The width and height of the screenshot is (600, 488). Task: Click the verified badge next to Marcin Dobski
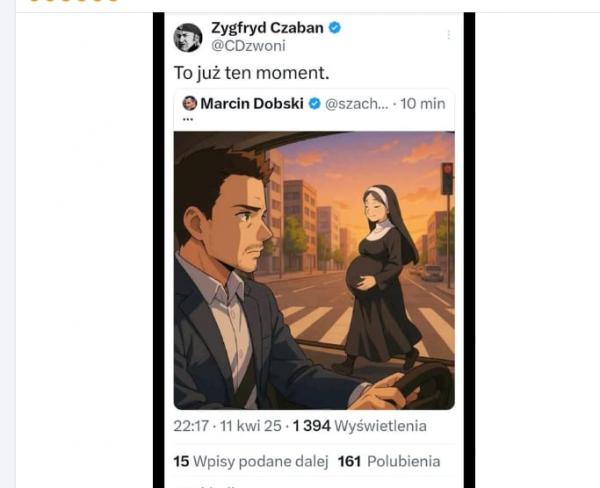(x=314, y=104)
